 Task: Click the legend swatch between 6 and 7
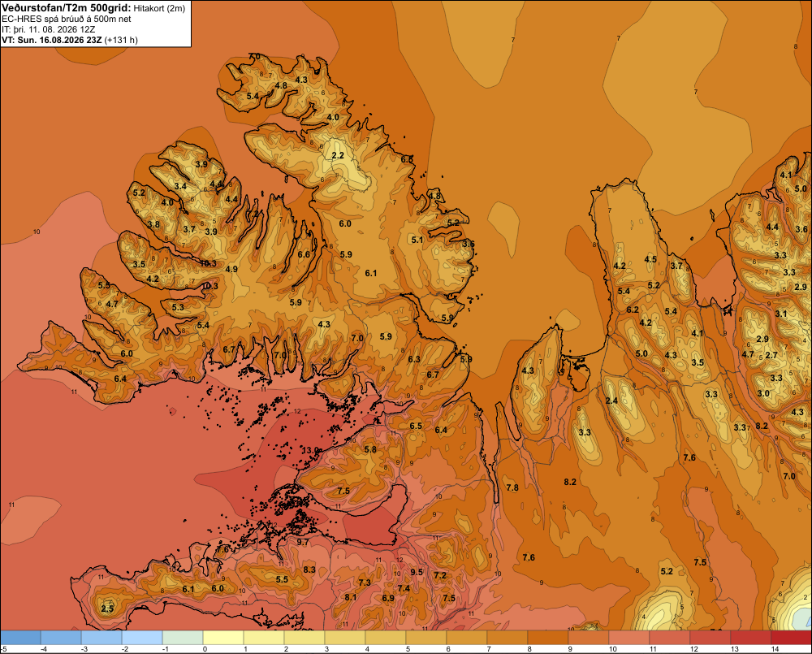(467, 637)
